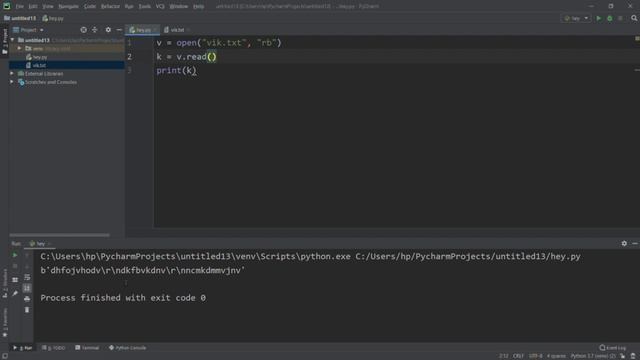Click untitled13 in the breadcrumb bar

(x=20, y=18)
